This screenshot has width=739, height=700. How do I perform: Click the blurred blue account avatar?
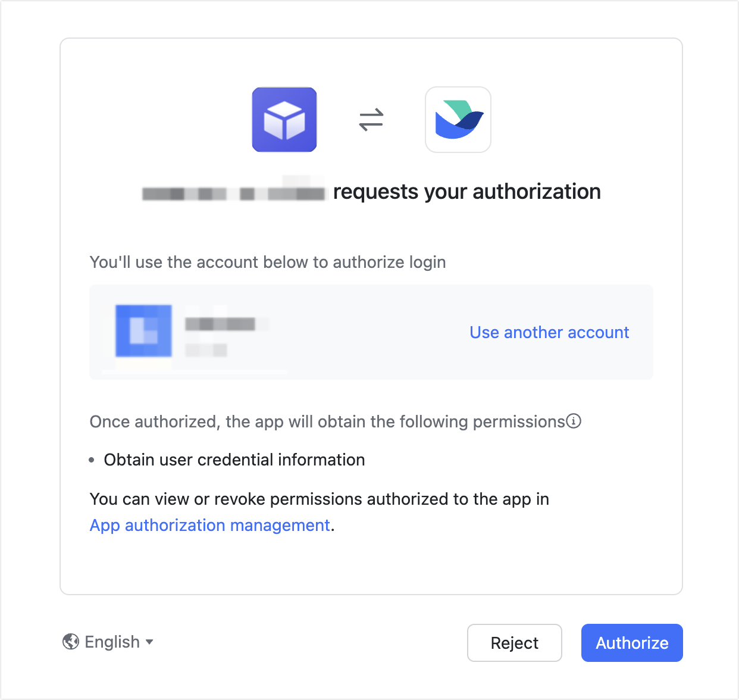143,331
